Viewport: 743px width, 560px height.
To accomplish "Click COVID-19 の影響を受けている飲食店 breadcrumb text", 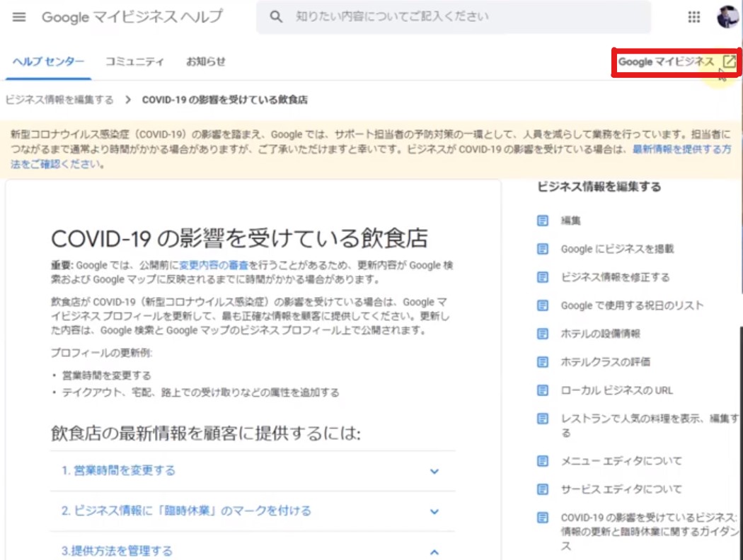I will (x=224, y=100).
